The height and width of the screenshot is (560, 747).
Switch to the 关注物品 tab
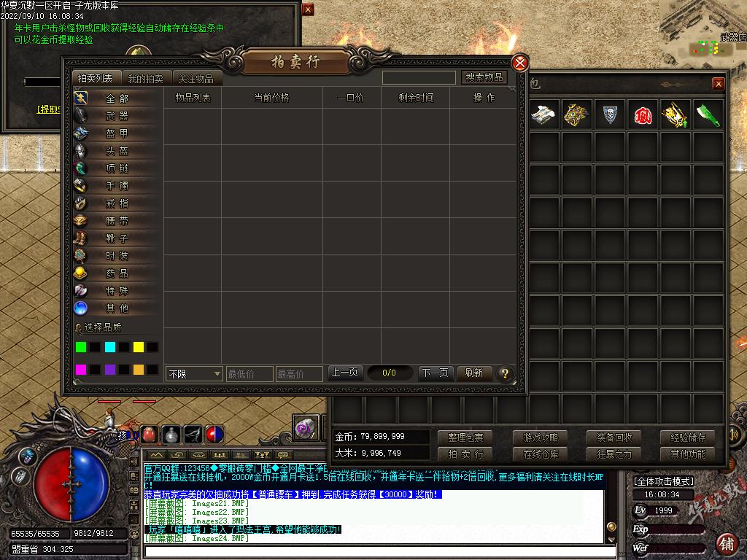coord(196,78)
